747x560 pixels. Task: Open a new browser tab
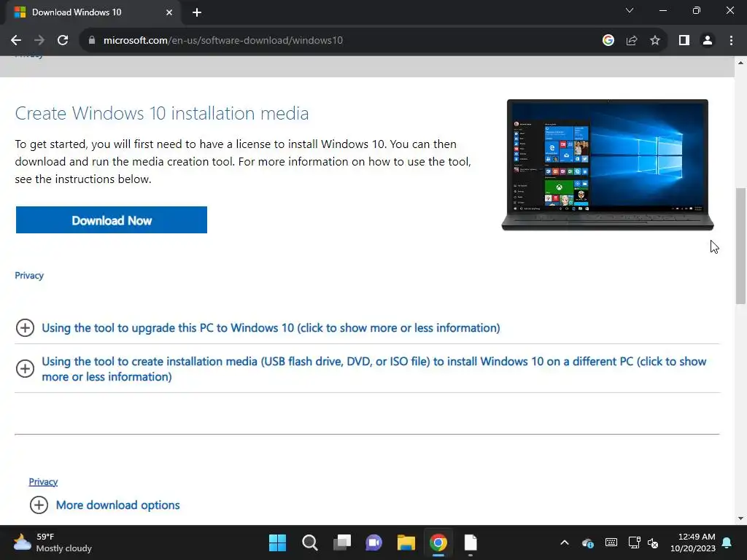pos(197,12)
